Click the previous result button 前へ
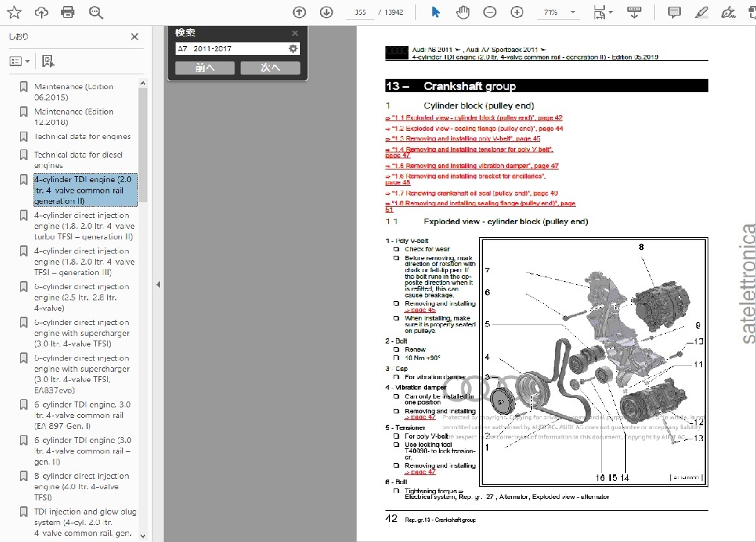The width and height of the screenshot is (756, 542). 205,68
